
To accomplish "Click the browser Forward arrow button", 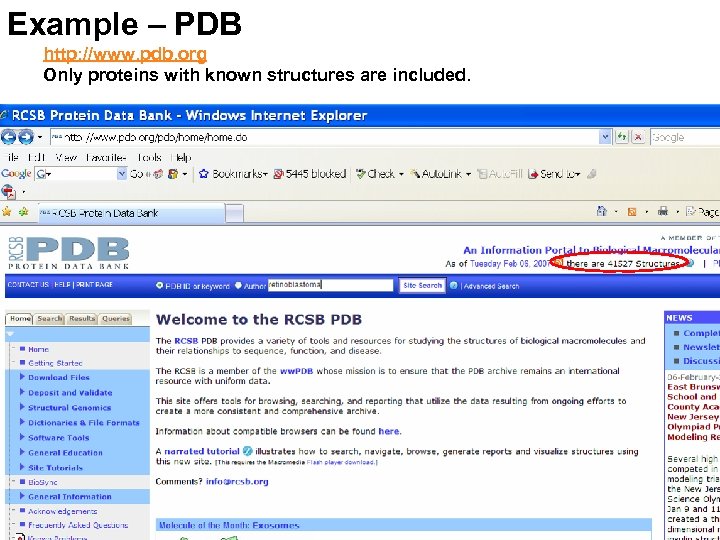I will tap(26, 137).
